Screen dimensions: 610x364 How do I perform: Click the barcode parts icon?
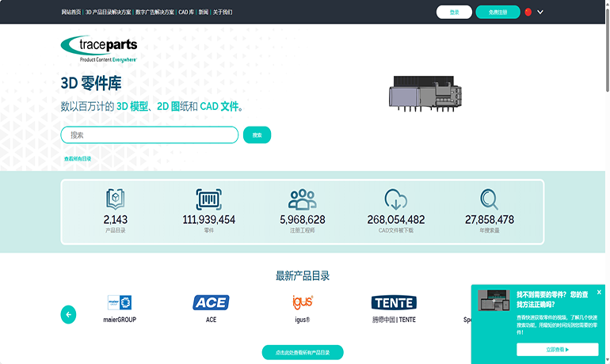click(x=209, y=199)
